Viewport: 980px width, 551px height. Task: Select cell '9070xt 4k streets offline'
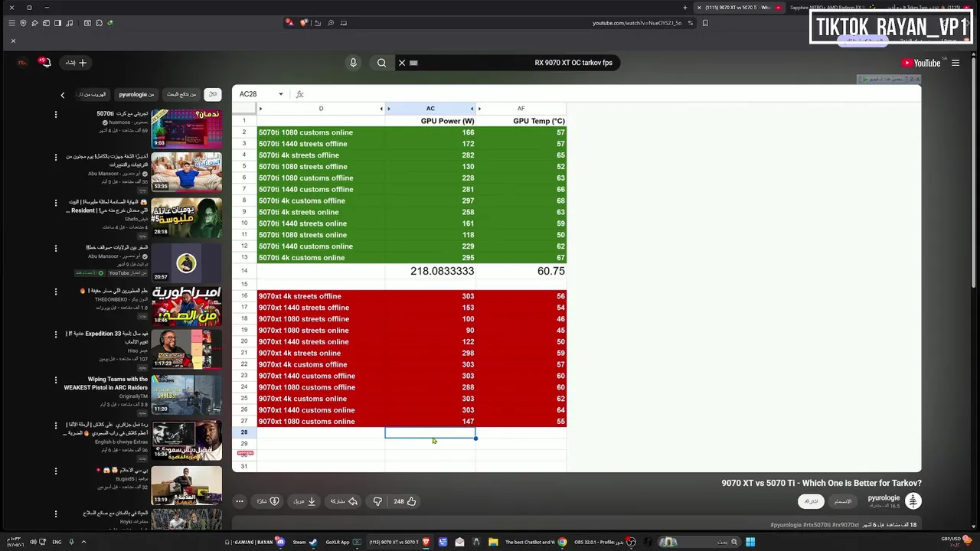click(321, 296)
